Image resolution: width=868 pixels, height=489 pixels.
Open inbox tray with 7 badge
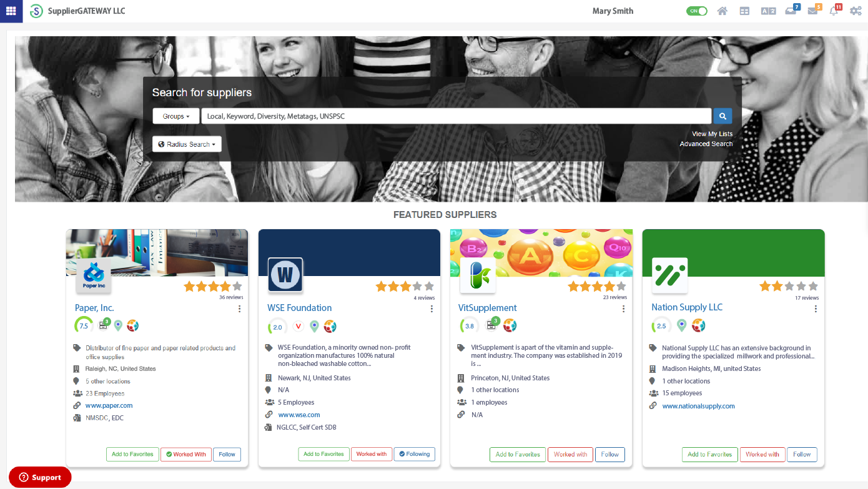click(791, 11)
